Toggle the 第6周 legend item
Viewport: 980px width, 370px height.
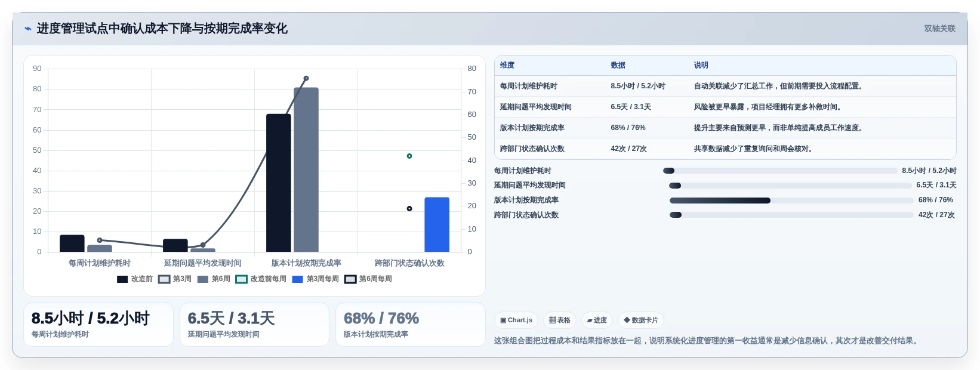pos(214,279)
